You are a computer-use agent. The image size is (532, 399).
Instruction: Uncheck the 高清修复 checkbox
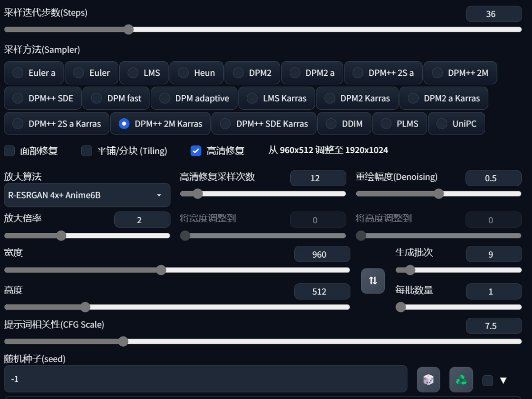pyautogui.click(x=196, y=151)
